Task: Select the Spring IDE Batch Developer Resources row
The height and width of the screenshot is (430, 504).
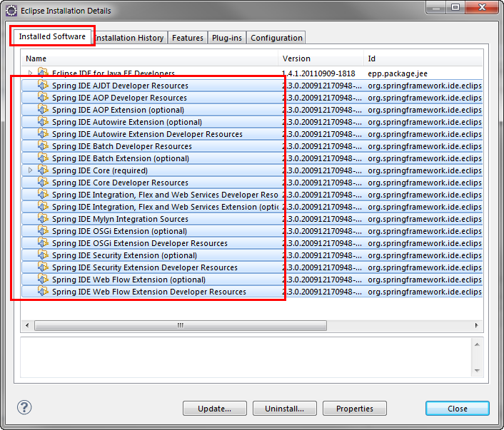Action: pos(252,146)
